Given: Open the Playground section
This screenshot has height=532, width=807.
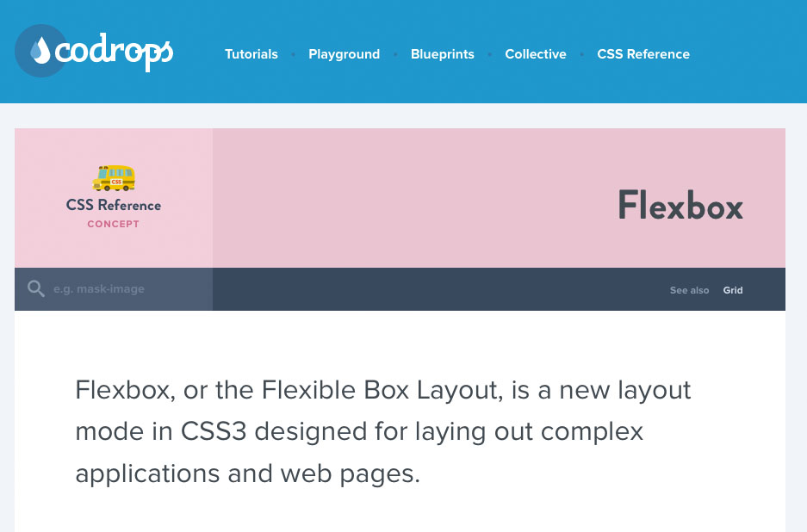Looking at the screenshot, I should [344, 54].
